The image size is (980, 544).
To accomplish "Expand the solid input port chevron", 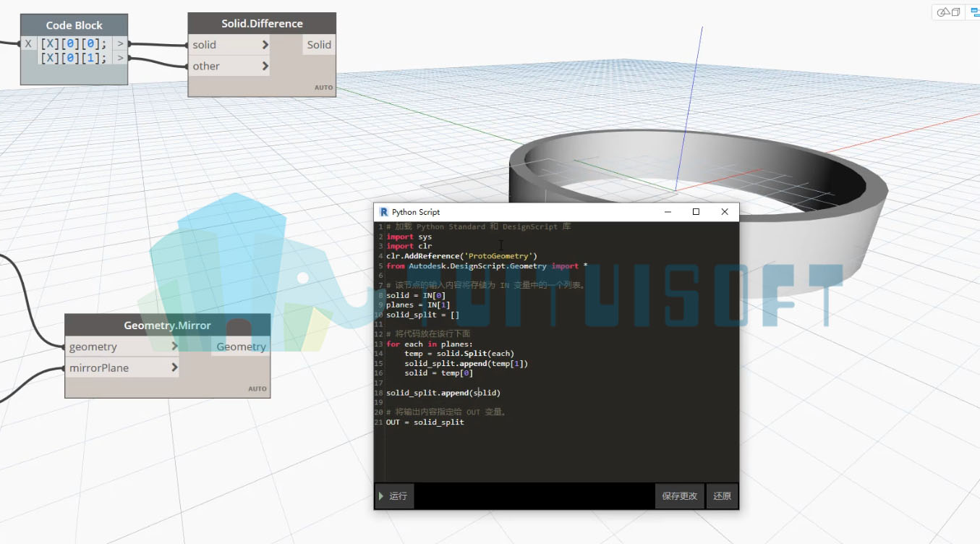I will pos(265,45).
